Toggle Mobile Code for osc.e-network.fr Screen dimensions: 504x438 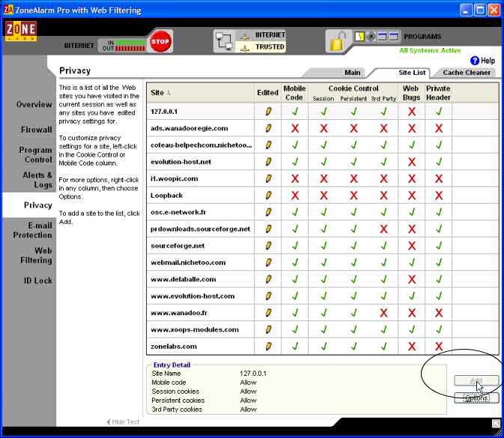point(295,212)
